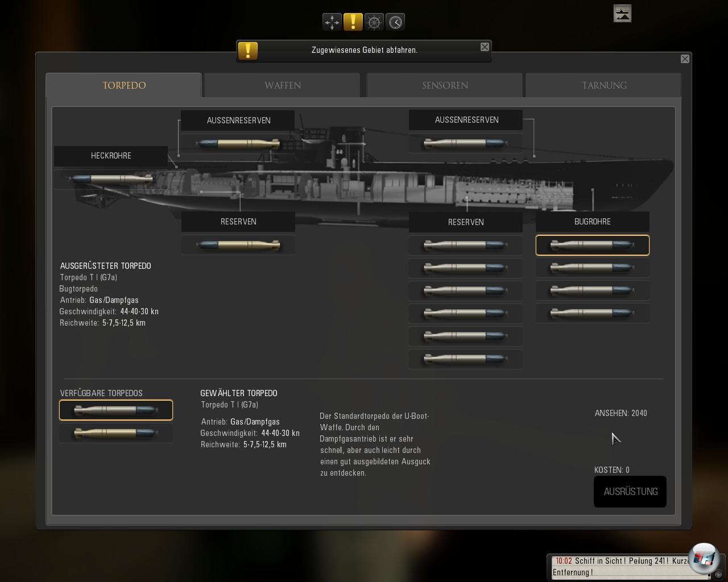Open the SENSOREN tab
Image resolution: width=728 pixels, height=582 pixels.
(x=445, y=85)
